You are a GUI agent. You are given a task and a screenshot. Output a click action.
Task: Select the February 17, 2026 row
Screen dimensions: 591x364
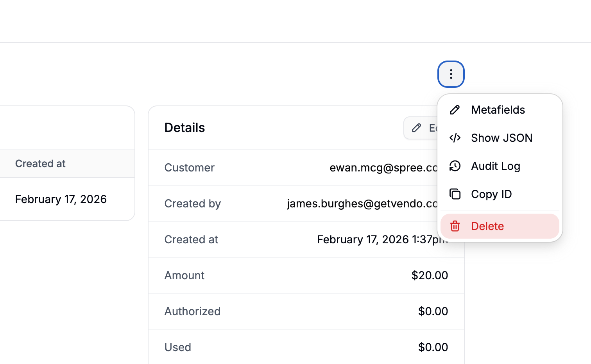(x=61, y=199)
